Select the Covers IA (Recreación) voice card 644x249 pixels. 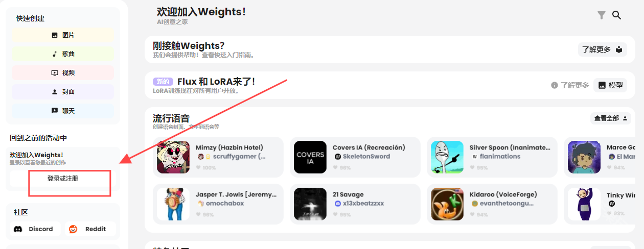[355, 157]
